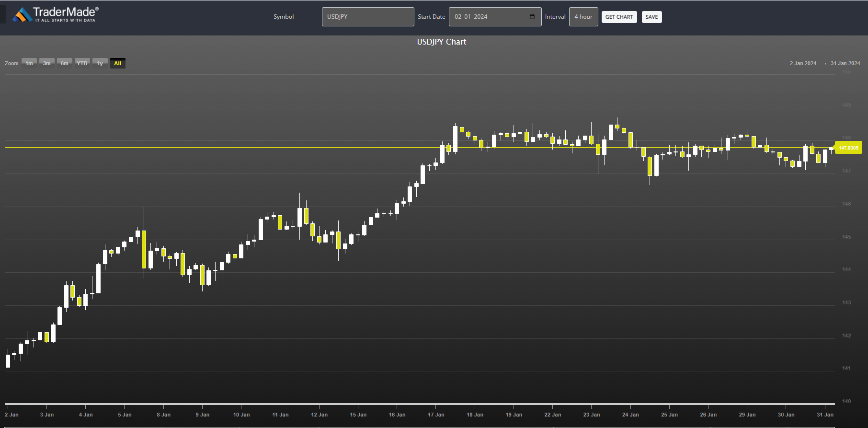
Task: Click the Start Date label text
Action: click(x=432, y=17)
